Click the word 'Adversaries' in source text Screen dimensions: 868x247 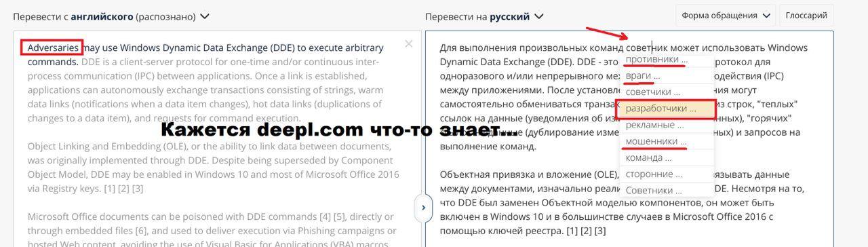pos(53,47)
